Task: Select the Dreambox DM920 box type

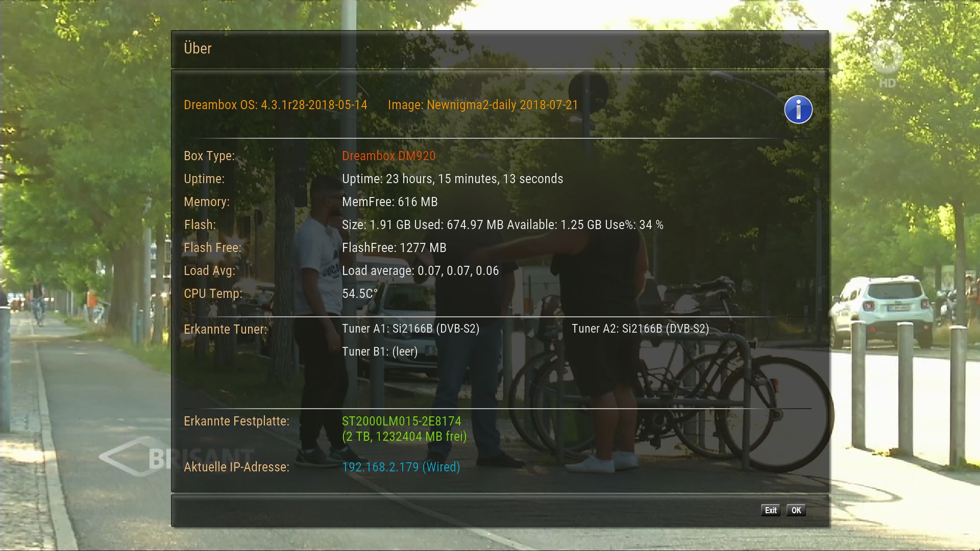Action: point(388,156)
